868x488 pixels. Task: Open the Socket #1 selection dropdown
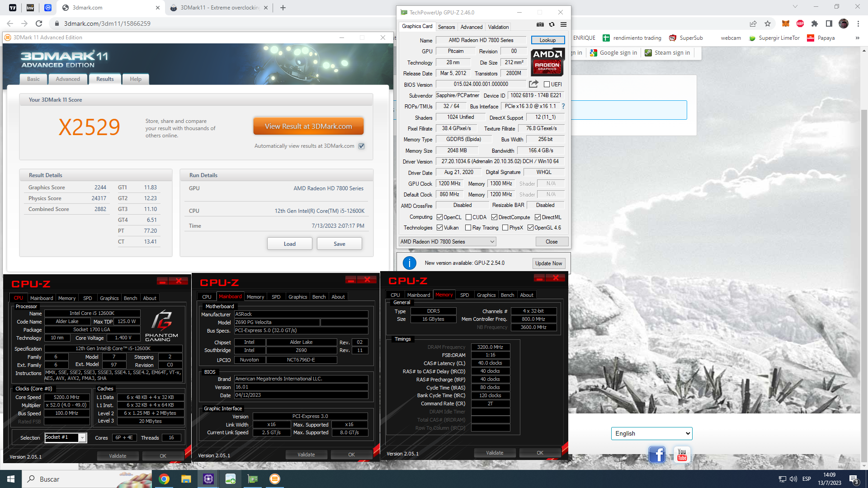pos(65,437)
